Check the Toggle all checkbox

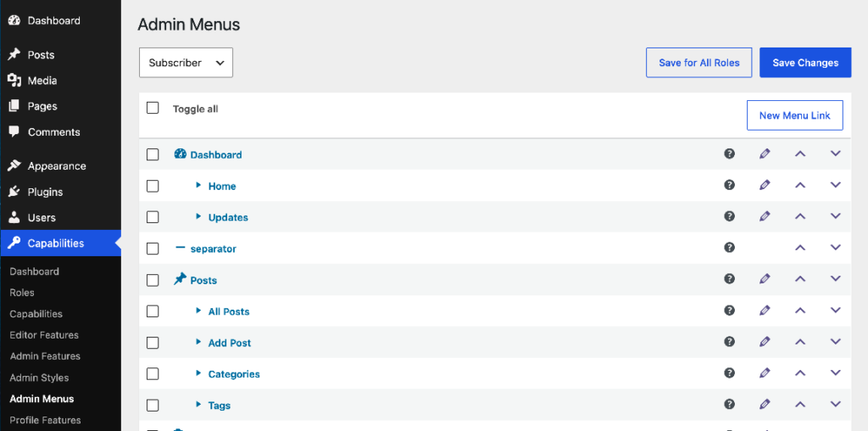pyautogui.click(x=153, y=108)
